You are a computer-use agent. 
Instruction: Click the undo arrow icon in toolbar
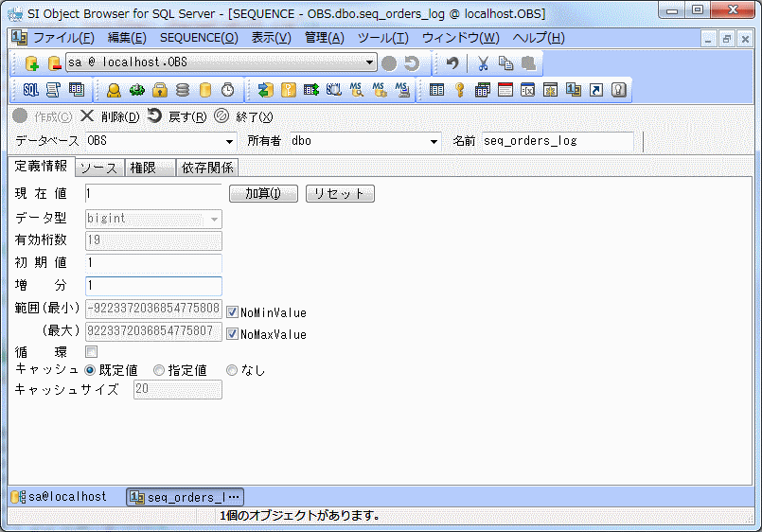452,63
